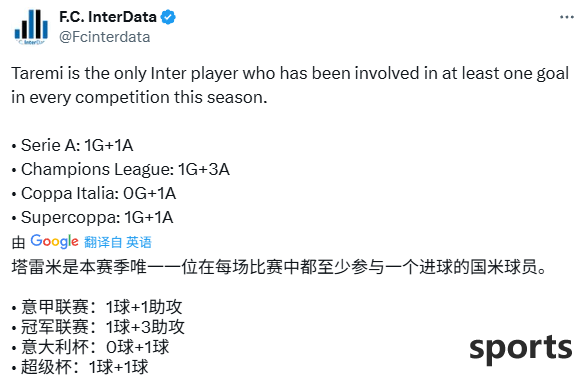Click the Serie A: 1G+1A line

(x=72, y=145)
